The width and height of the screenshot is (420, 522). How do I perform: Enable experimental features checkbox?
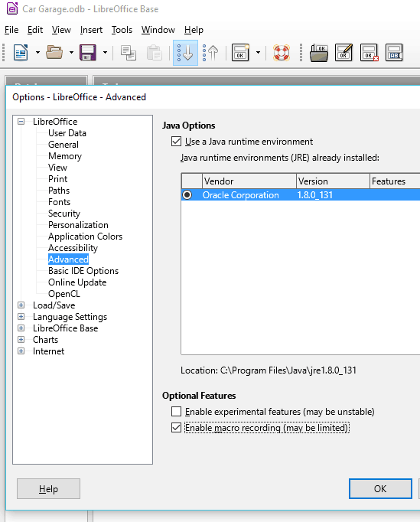click(176, 412)
